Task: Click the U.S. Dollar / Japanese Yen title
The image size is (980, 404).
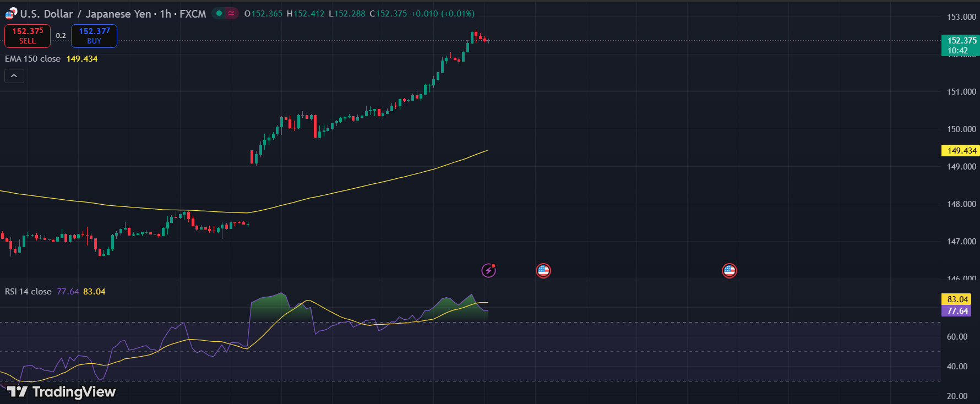Action: tap(85, 14)
